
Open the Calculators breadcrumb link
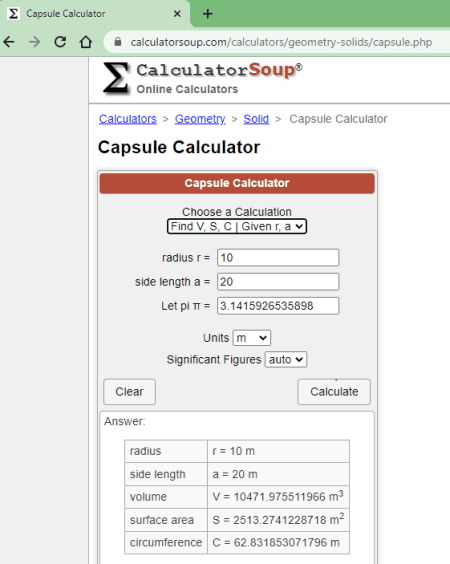pos(128,119)
